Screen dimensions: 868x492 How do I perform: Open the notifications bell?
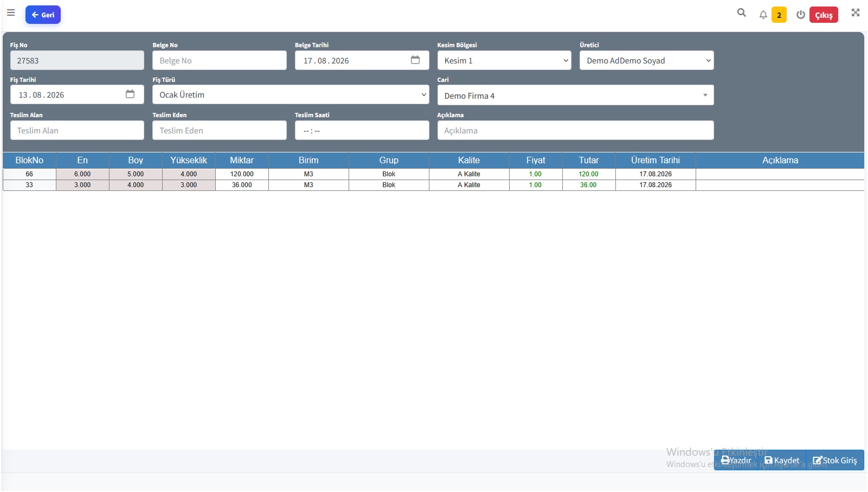[763, 15]
